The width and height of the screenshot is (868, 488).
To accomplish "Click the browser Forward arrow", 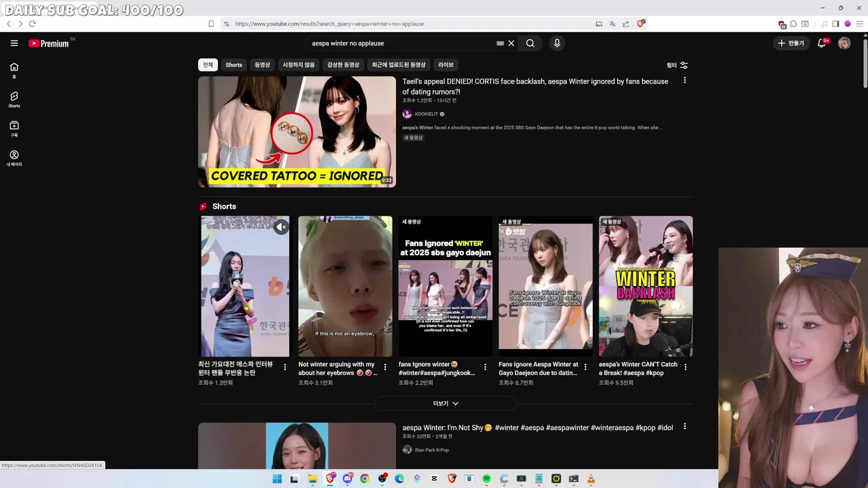I will 20,24.
